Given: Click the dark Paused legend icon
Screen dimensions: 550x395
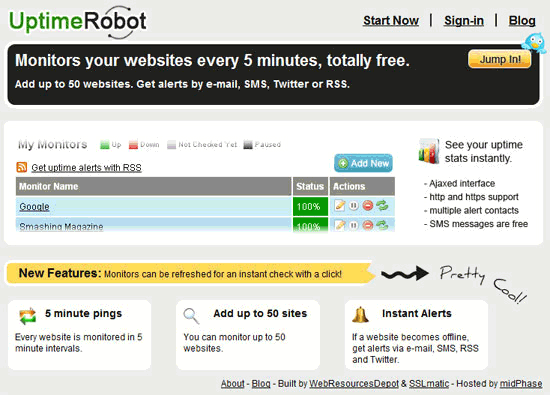Looking at the screenshot, I should (248, 145).
